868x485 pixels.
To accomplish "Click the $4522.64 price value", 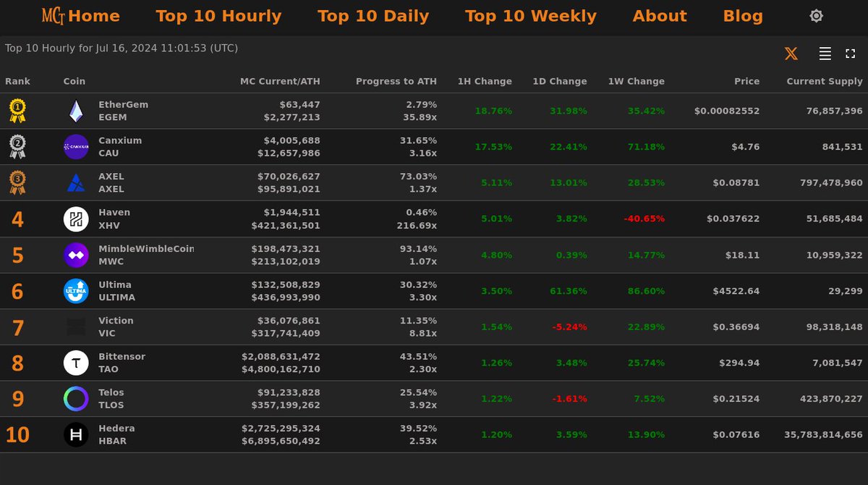I will pos(736,291).
